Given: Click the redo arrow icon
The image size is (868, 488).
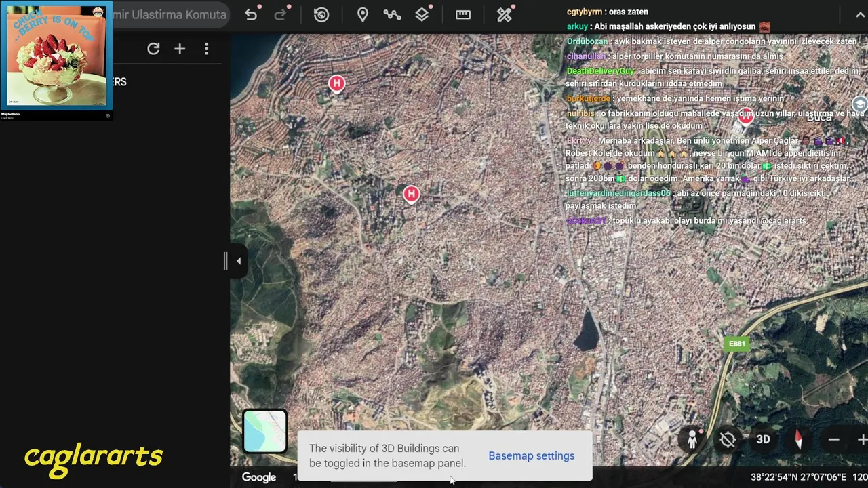Looking at the screenshot, I should pyautogui.click(x=280, y=15).
